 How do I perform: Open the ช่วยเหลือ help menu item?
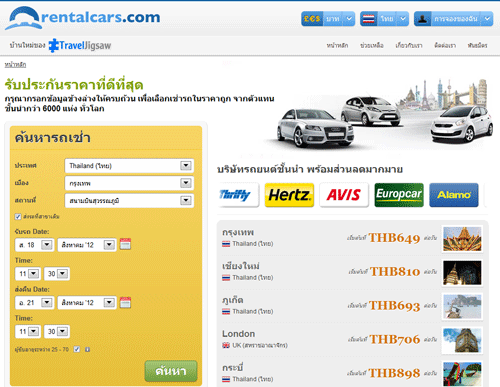372,45
